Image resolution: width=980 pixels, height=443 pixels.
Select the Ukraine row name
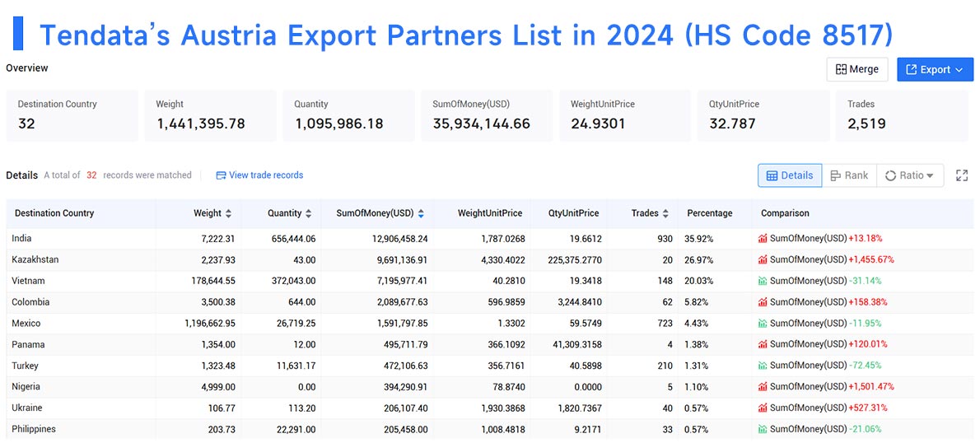coord(27,408)
